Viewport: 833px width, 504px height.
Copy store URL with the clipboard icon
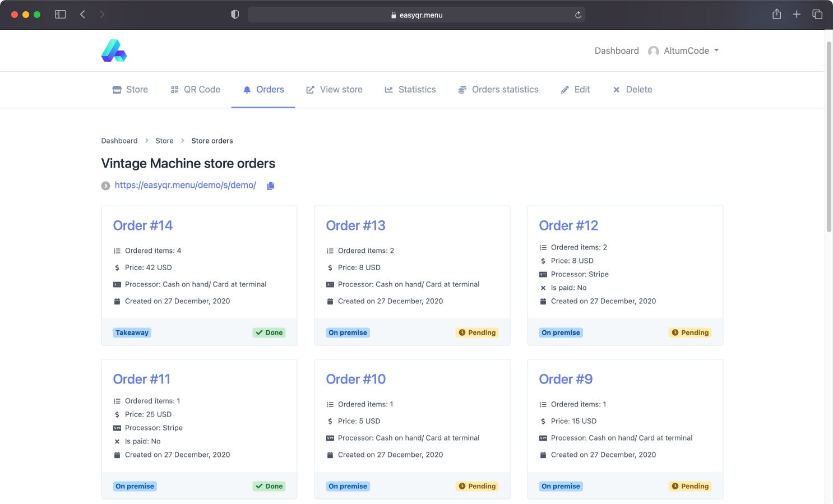[271, 186]
